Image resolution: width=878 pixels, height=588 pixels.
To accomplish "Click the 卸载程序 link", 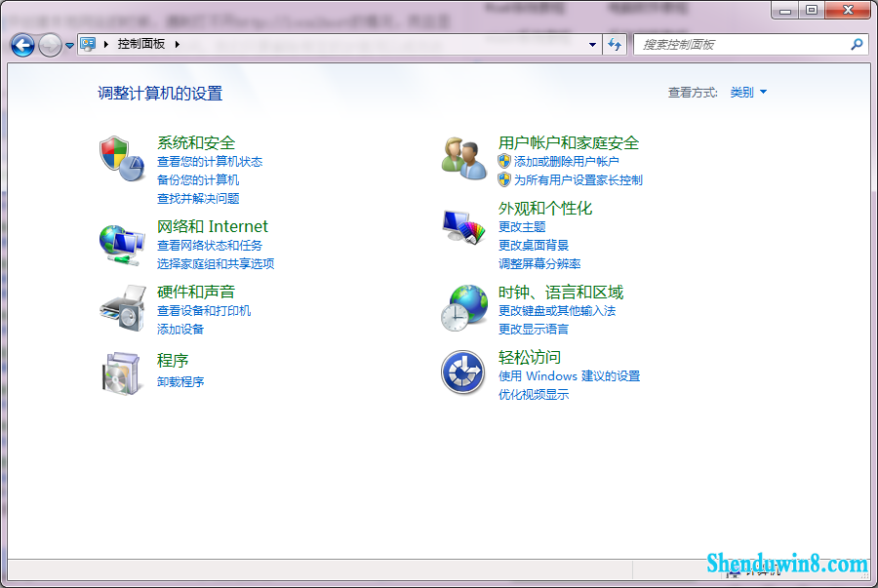I will click(180, 382).
